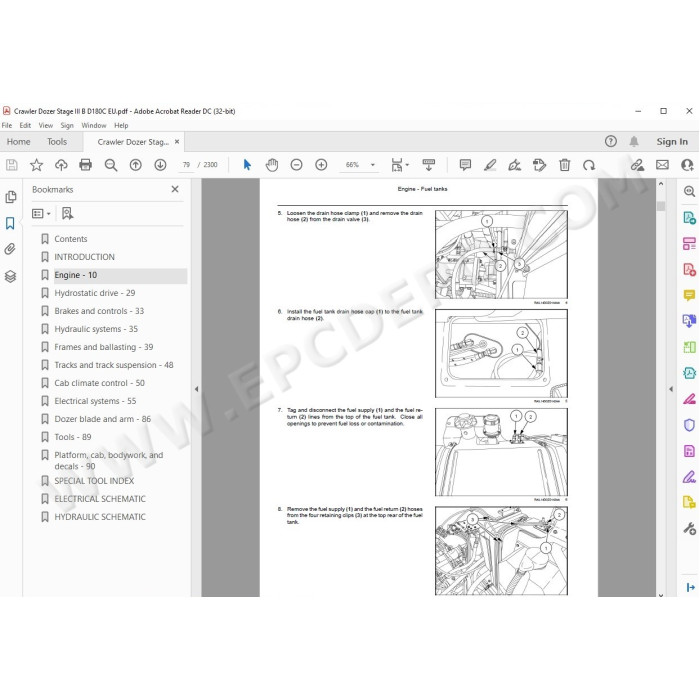Viewport: 700px width, 700px height.
Task: Open Brakes and controls - 33 bookmark
Action: point(99,311)
